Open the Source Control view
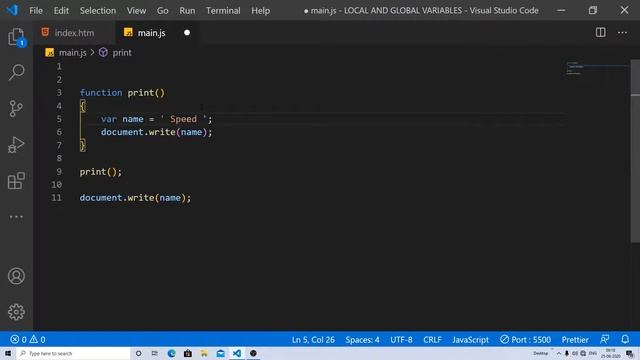Viewport: 640px width, 360px height. pyautogui.click(x=16, y=109)
